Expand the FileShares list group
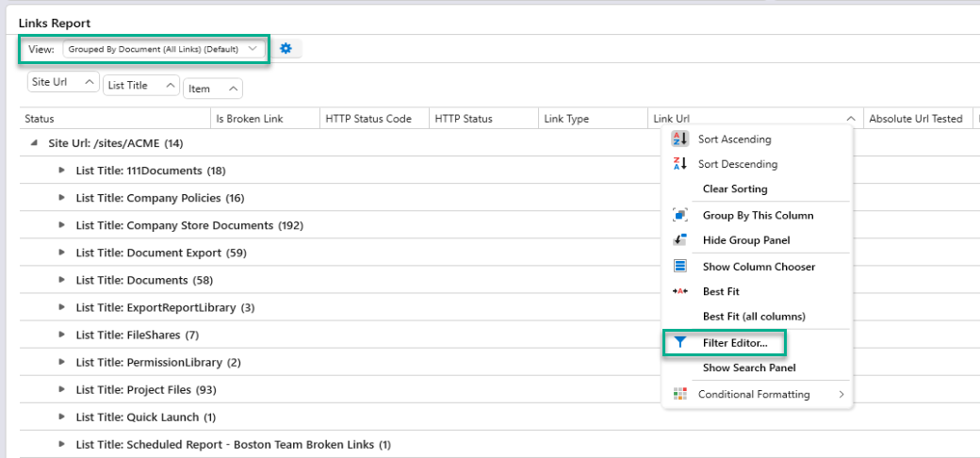Screen dimensions: 980x458 (x=62, y=335)
